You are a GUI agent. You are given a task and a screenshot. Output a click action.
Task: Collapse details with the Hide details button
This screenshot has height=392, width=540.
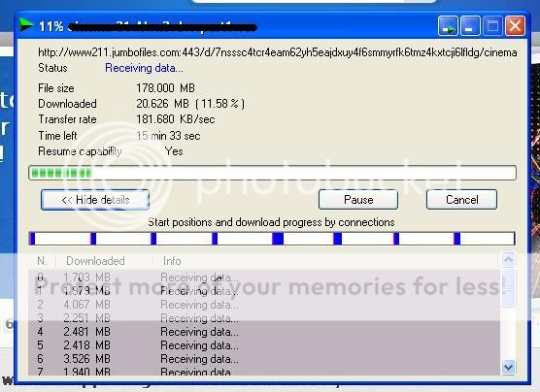point(95,200)
